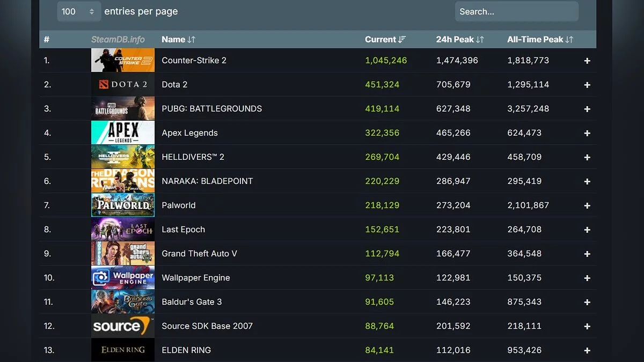
Task: Expand Palworld row plus icon
Action: pos(587,205)
